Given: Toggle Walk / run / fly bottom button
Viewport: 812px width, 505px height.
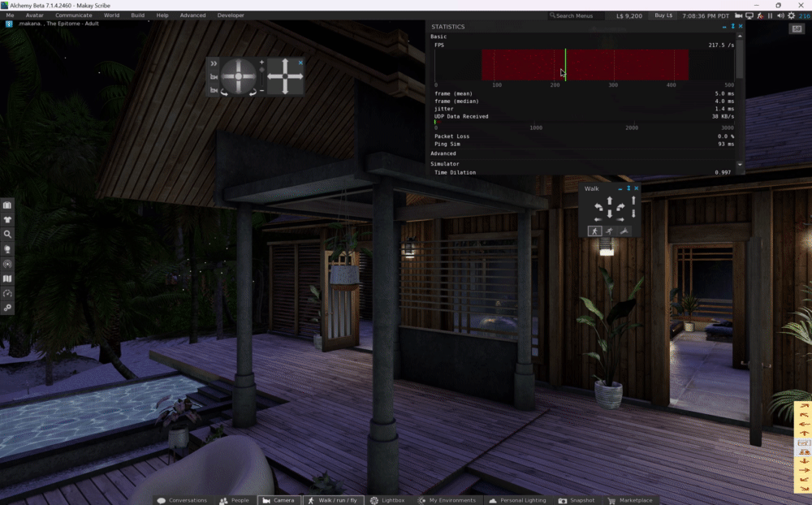Looking at the screenshot, I should pos(332,500).
